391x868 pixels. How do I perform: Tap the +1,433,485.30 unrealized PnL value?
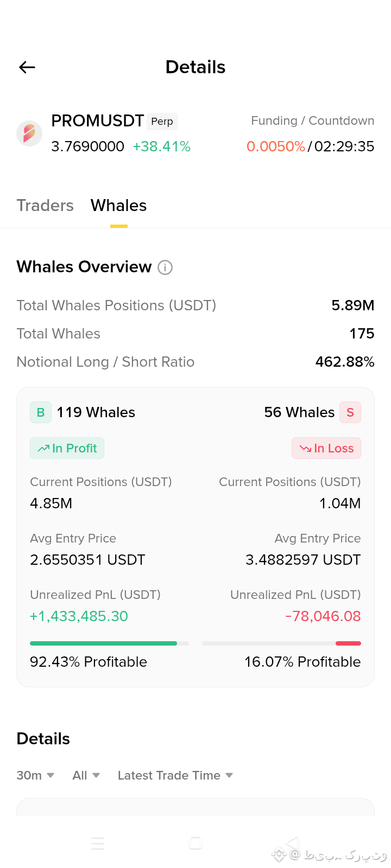(x=79, y=616)
